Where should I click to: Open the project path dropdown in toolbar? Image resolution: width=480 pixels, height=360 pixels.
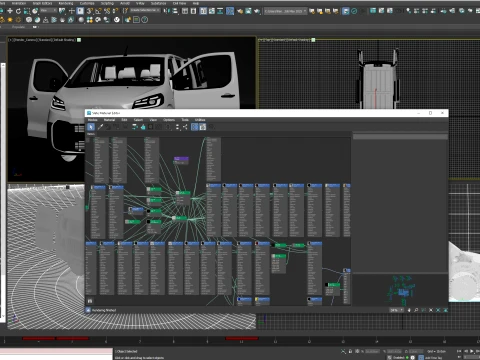pos(285,11)
